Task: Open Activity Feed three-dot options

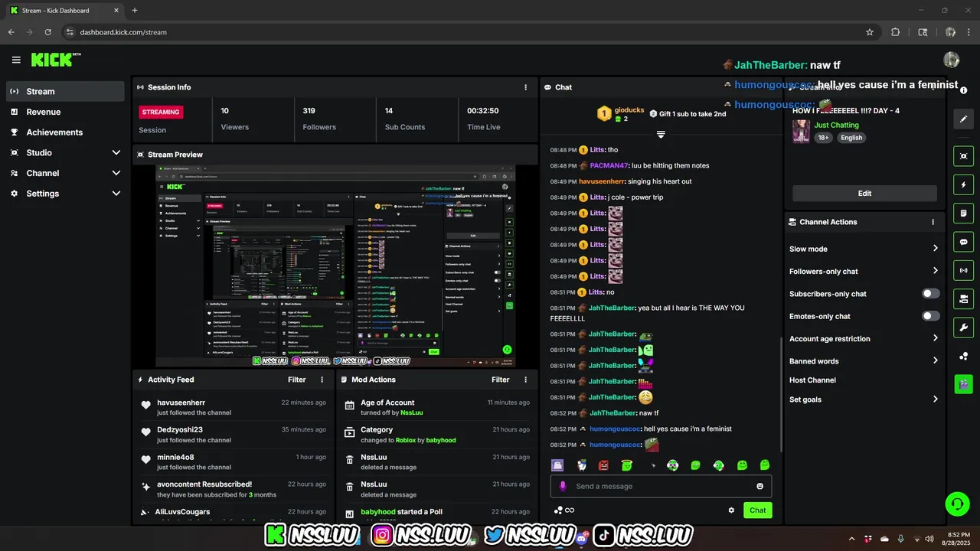Action: [322, 380]
